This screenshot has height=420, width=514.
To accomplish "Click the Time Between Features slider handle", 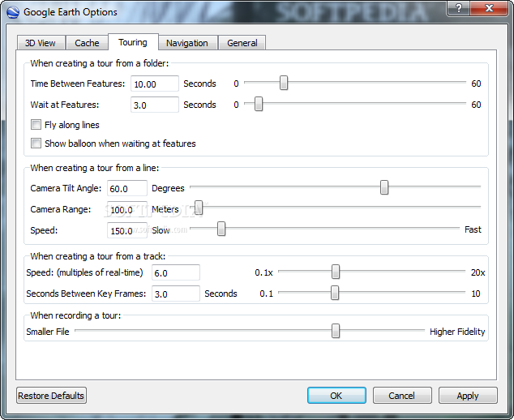I will pyautogui.click(x=284, y=83).
